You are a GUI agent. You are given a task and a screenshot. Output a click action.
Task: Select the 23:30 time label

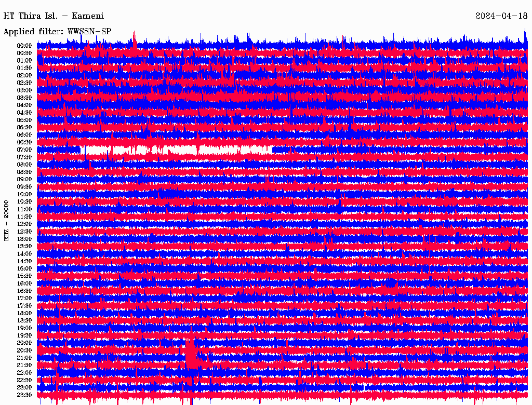point(24,395)
